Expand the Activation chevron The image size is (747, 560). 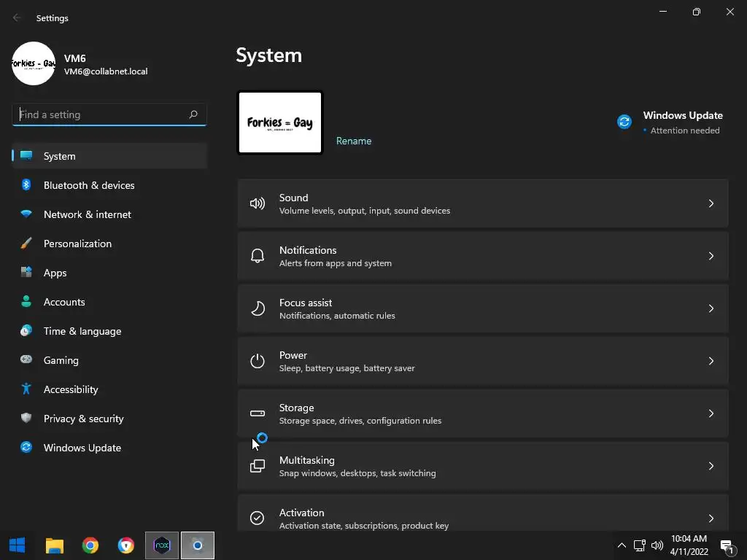(711, 518)
